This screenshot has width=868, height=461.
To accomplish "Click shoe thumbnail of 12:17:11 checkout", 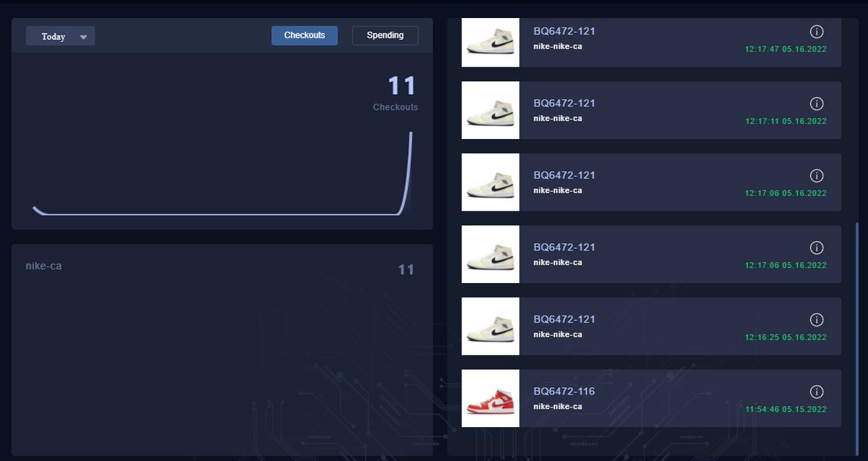I will 490,110.
